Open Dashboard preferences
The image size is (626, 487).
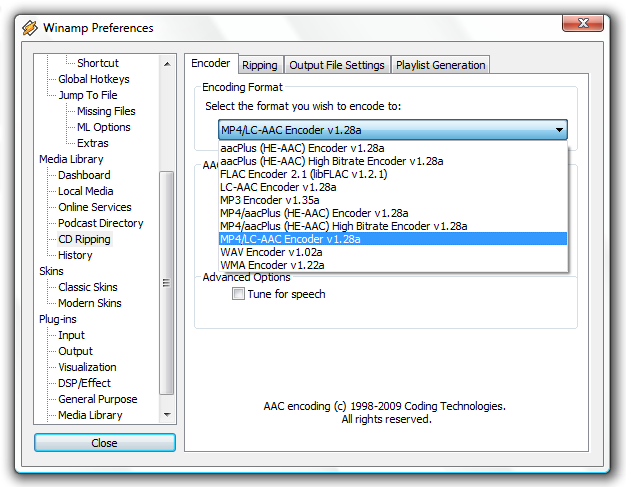click(84, 175)
